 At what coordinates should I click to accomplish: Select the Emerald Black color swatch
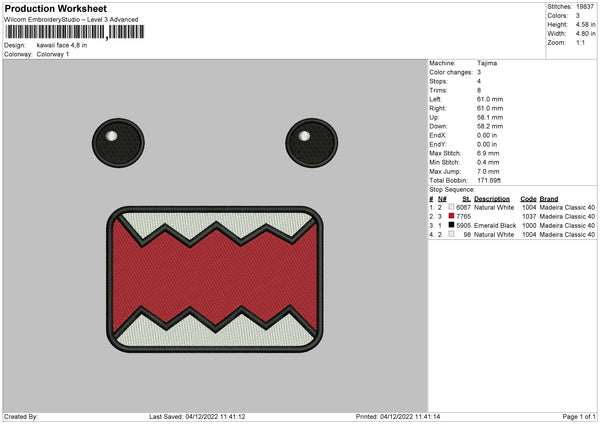pos(452,226)
